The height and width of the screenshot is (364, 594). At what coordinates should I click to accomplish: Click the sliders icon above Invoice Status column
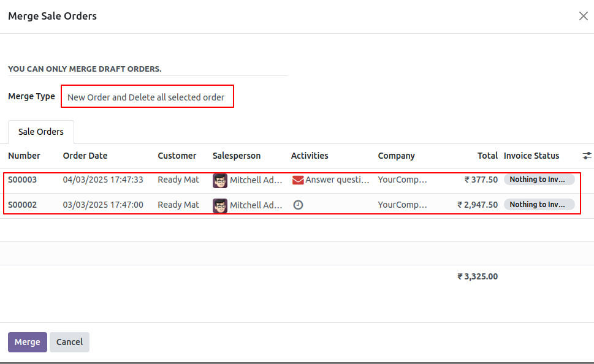pos(587,156)
